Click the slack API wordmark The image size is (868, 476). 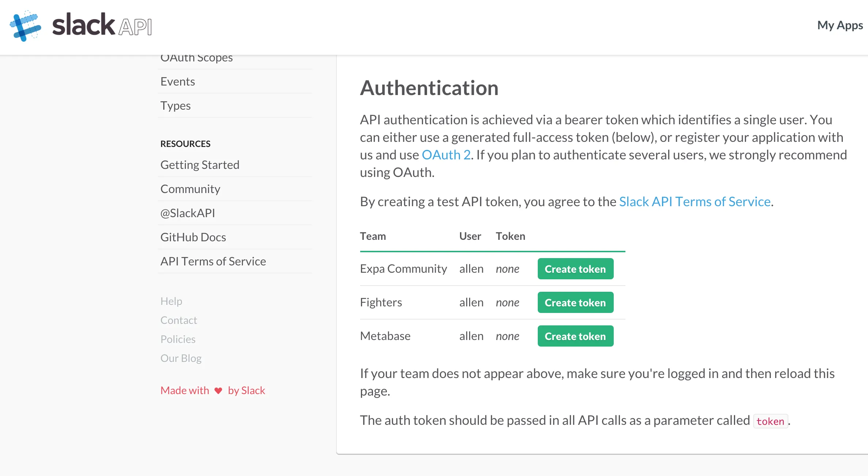point(102,25)
